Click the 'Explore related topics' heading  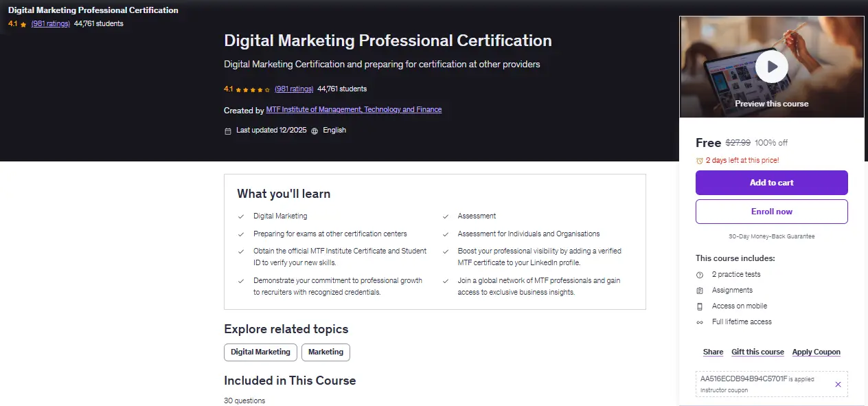tap(286, 329)
